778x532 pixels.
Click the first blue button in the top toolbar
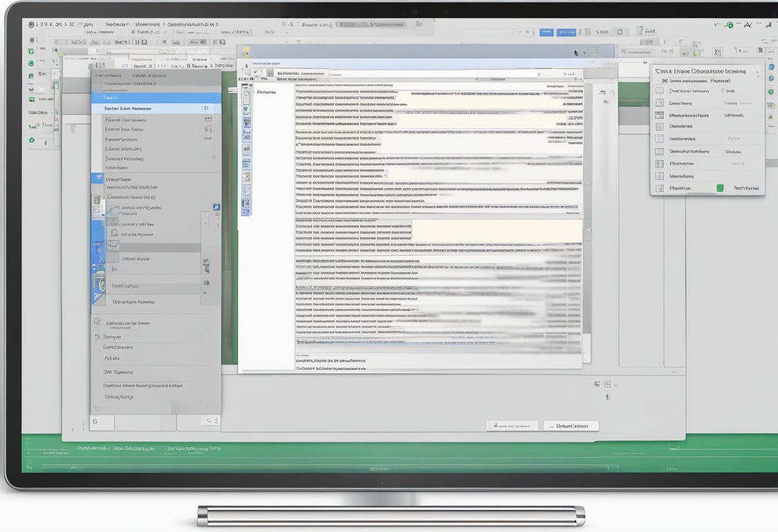[546, 31]
